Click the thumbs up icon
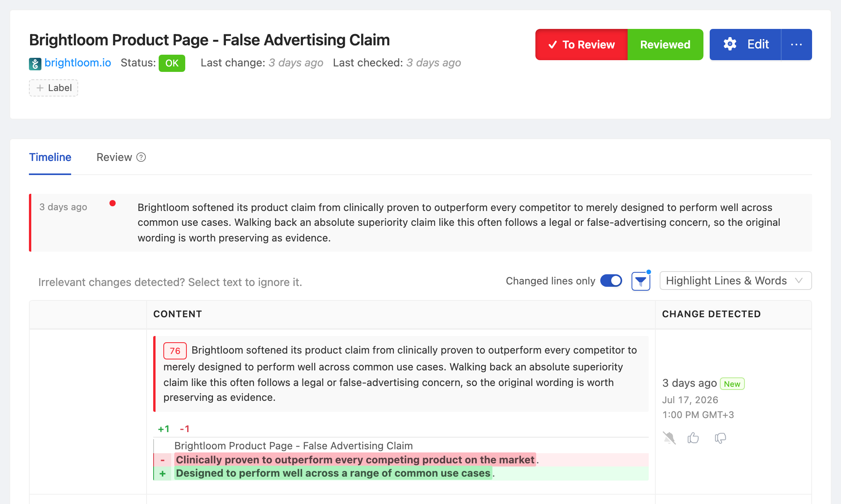The image size is (841, 504). 693,438
